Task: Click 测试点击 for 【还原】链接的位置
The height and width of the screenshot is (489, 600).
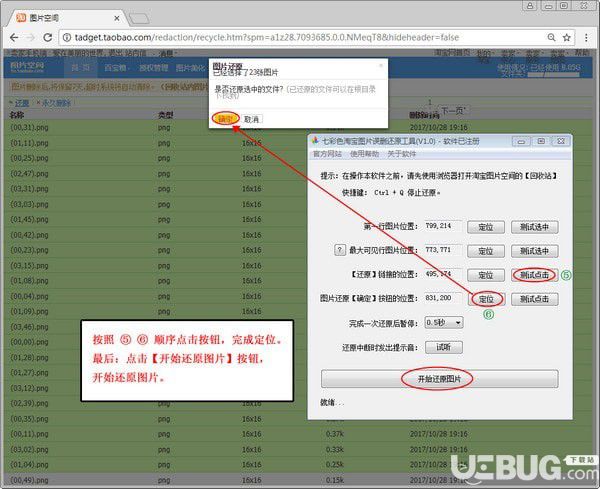Action: tap(535, 275)
